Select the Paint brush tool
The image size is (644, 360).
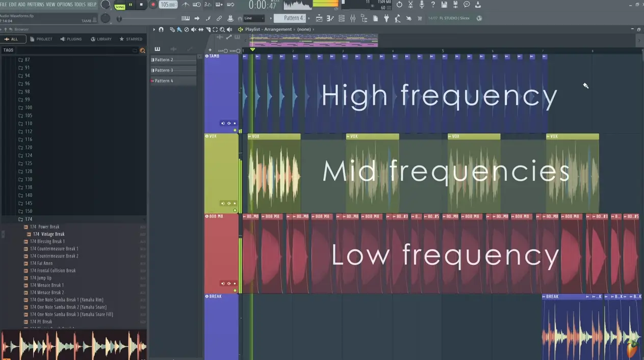pyautogui.click(x=179, y=30)
